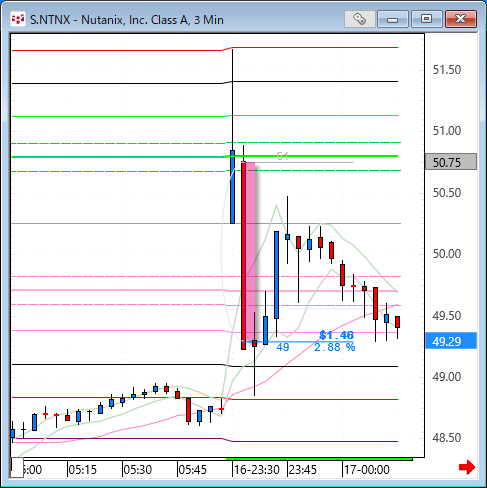Close the NTNX chart window
487x488 pixels.
click(461, 19)
